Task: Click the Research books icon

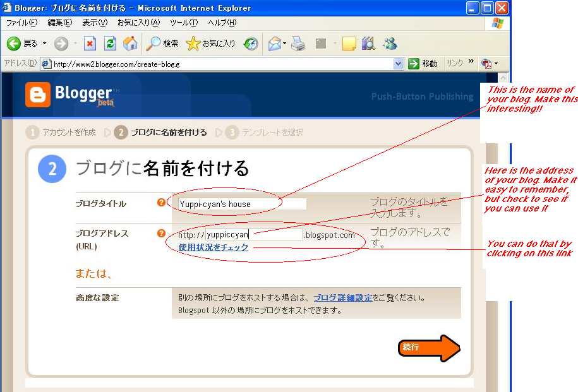Action: click(x=368, y=44)
